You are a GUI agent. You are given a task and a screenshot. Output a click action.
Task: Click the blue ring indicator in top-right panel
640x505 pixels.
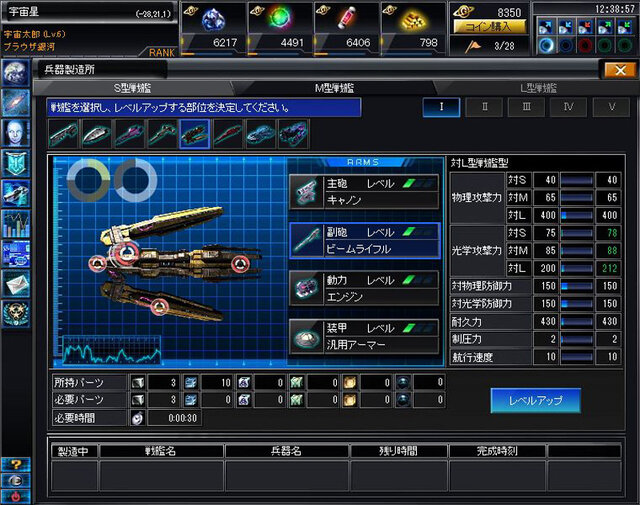(x=546, y=45)
